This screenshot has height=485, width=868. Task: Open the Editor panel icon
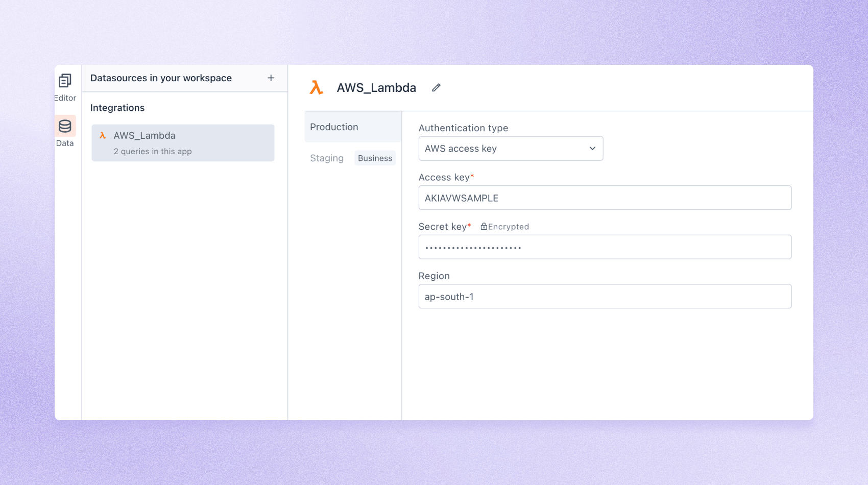[x=65, y=81]
